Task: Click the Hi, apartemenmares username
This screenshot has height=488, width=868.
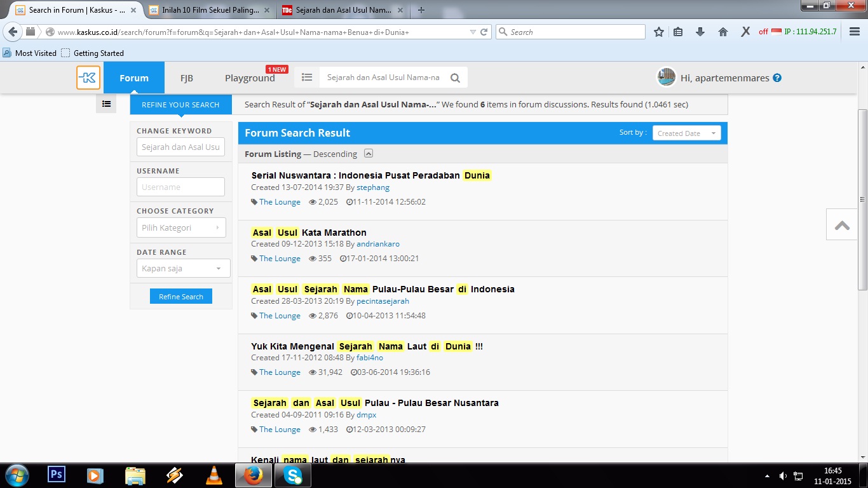Action: [x=725, y=78]
